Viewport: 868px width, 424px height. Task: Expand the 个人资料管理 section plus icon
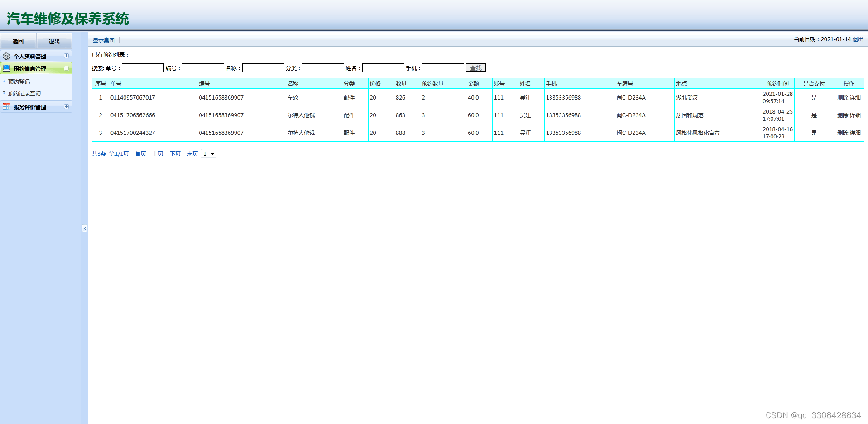66,56
